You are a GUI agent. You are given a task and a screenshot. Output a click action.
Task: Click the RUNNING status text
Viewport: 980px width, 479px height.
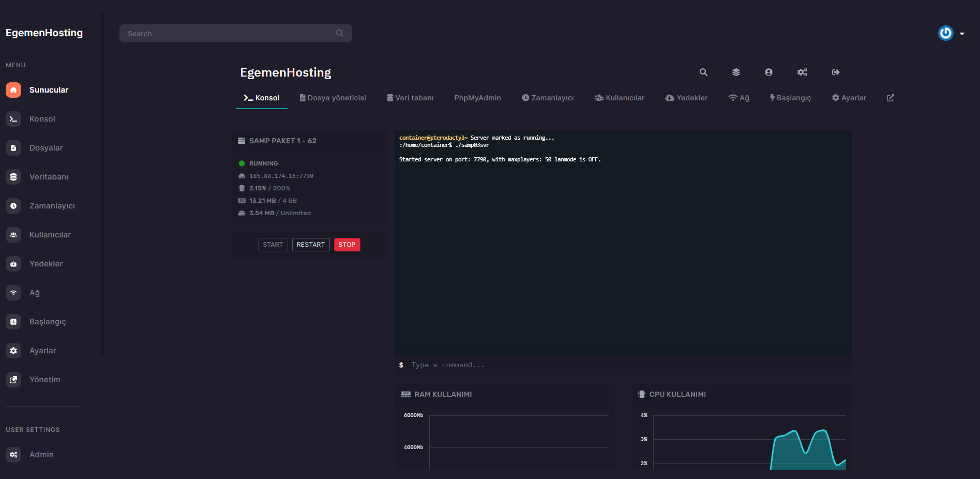pos(264,163)
